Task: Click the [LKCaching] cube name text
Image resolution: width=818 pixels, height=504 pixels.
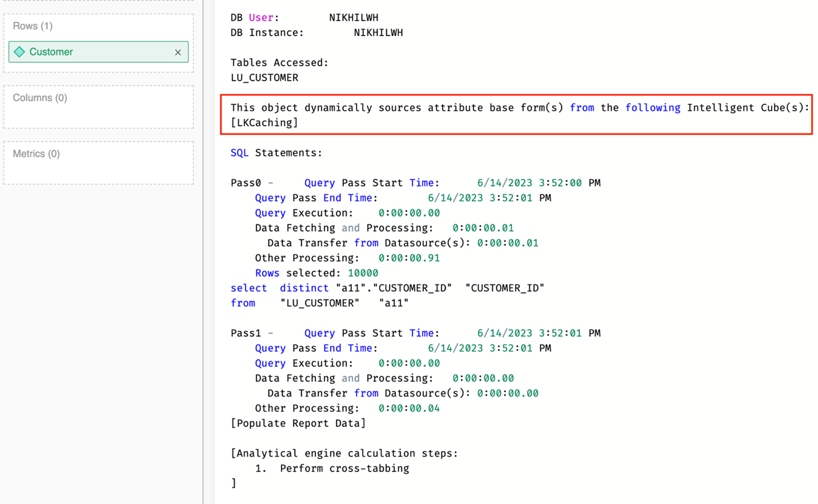Action: point(264,122)
